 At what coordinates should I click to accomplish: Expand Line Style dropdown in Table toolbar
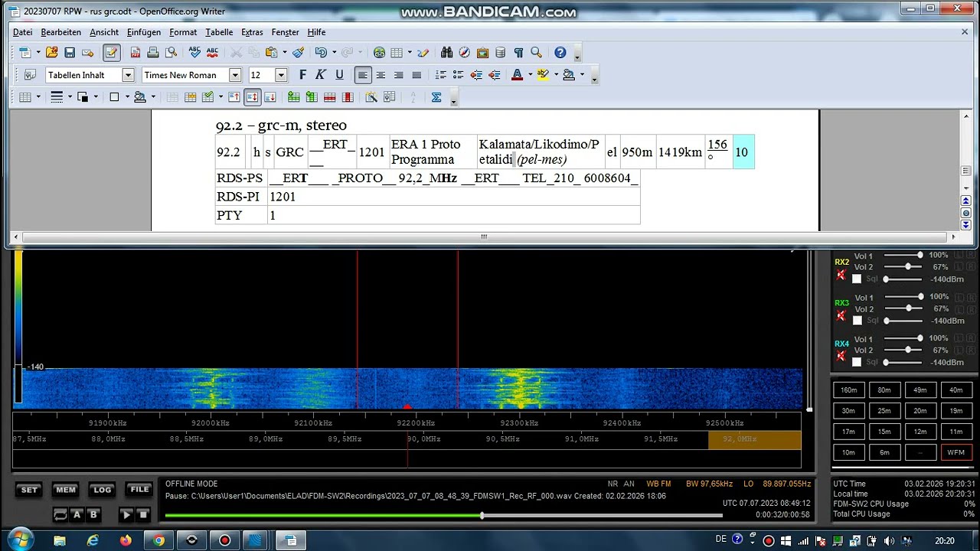pos(69,97)
